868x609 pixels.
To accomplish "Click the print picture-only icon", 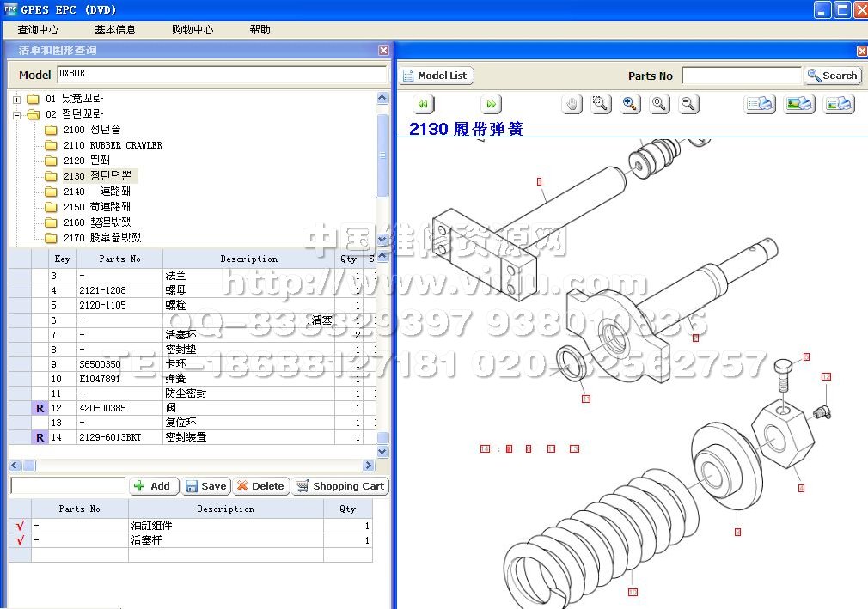I will point(799,104).
